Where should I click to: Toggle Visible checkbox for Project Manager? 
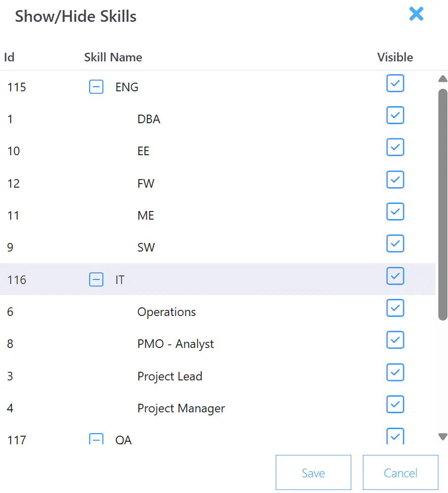click(395, 404)
